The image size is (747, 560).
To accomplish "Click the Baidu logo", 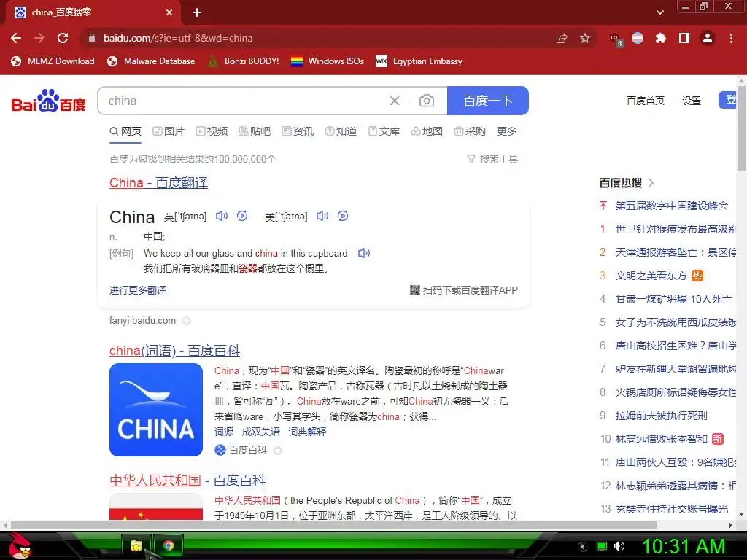I will point(48,101).
